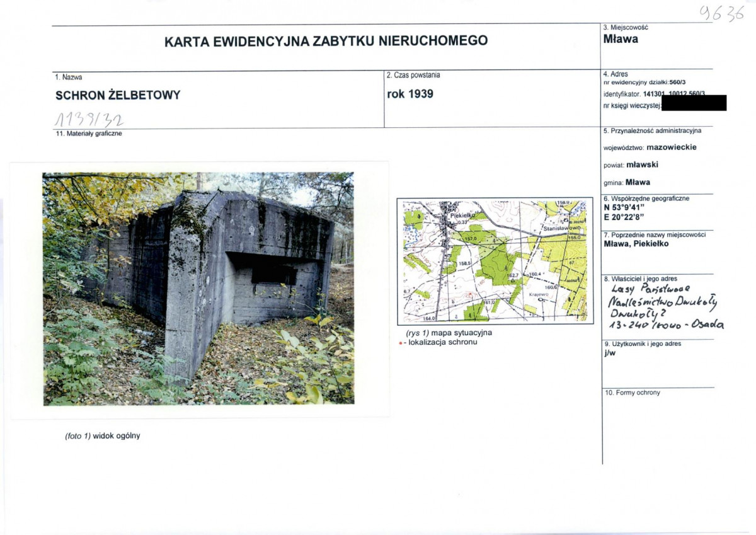The height and width of the screenshot is (535, 756).
Task: Click the bunker photograph
Action: 198,288
